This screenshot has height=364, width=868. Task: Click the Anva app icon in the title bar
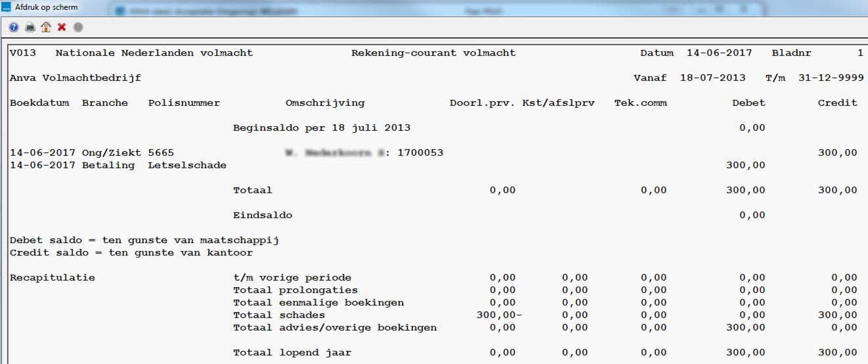pos(7,7)
